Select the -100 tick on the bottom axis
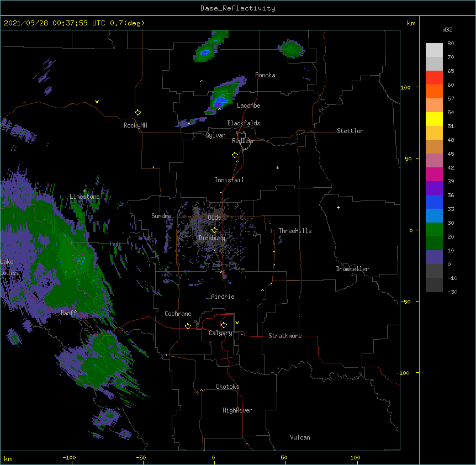Viewport: 476px width, 465px height. click(x=69, y=457)
